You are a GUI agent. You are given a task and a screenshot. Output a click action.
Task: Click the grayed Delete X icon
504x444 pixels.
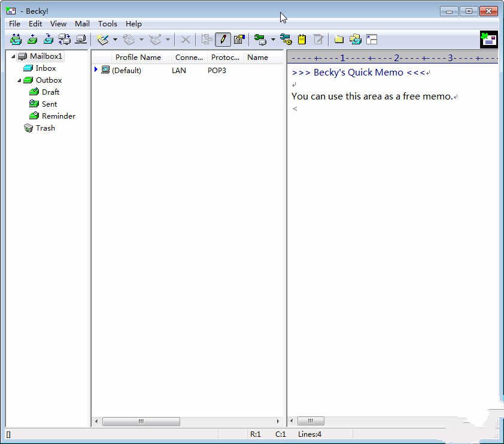186,40
